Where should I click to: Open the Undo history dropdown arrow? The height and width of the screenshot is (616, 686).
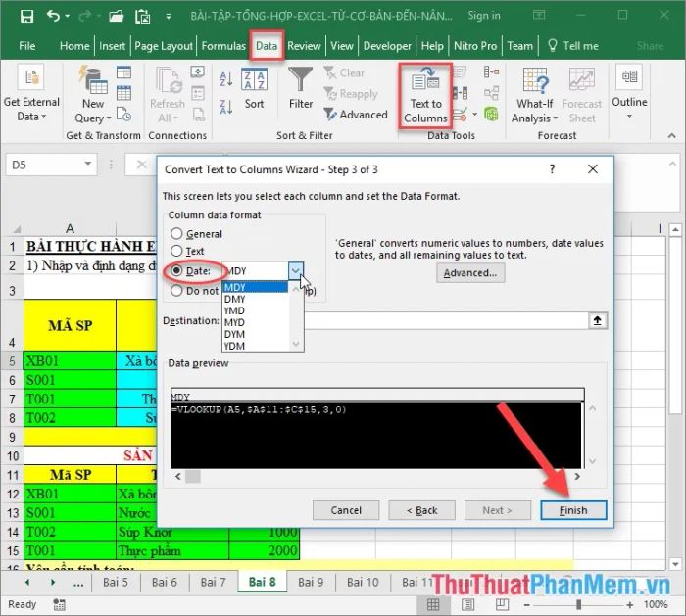click(67, 17)
